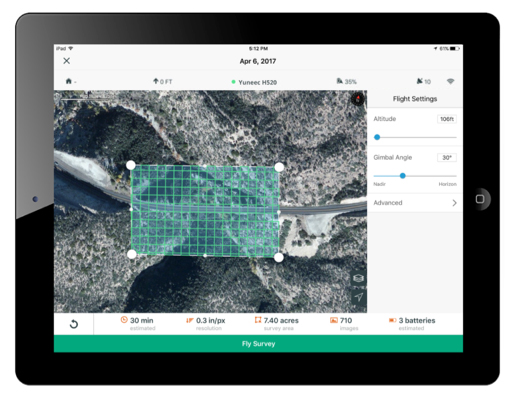The height and width of the screenshot is (397, 509).
Task: Select the bottom-left survey area corner handle
Action: (132, 254)
